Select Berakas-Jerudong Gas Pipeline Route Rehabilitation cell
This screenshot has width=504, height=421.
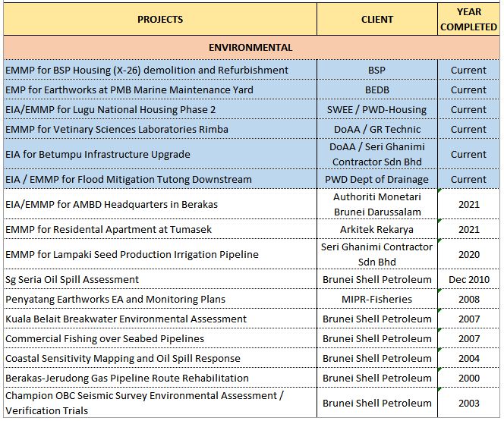click(127, 378)
